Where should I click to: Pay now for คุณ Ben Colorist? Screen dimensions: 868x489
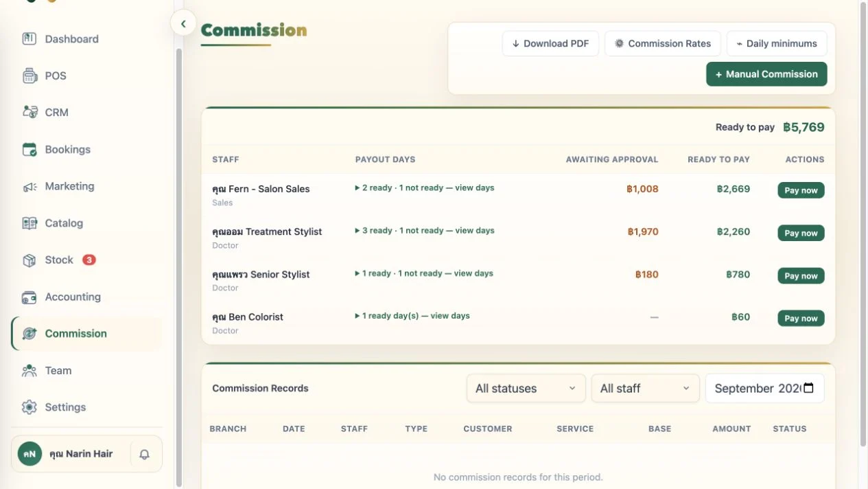[x=801, y=318]
